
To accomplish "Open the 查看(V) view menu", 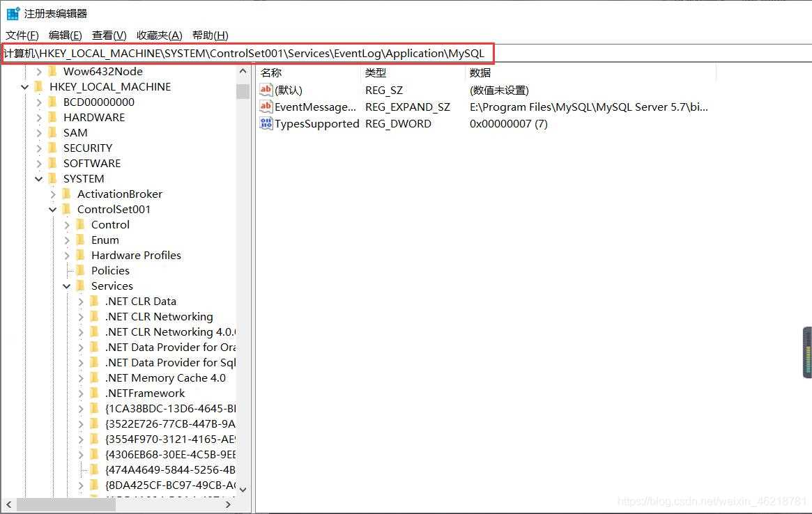I will 109,36.
